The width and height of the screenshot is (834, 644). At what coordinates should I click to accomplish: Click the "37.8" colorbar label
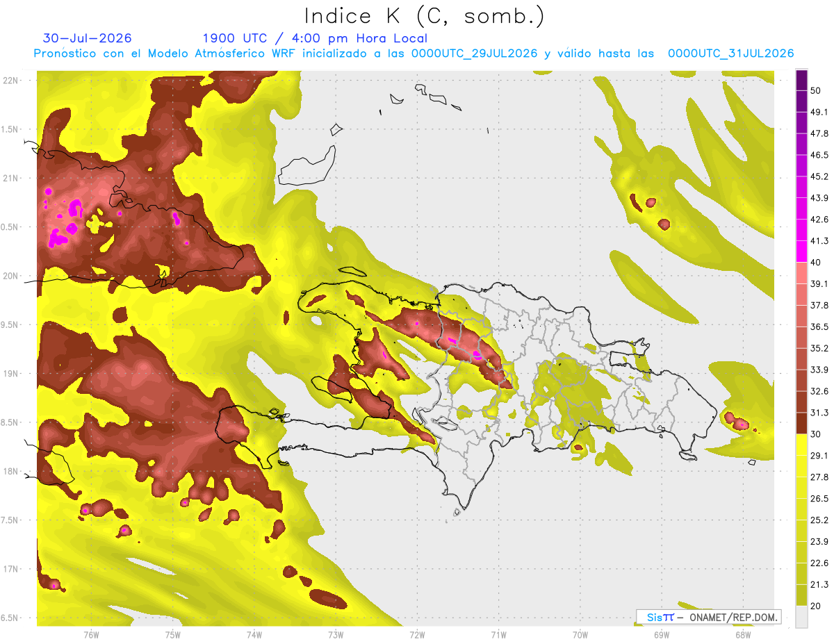(820, 305)
